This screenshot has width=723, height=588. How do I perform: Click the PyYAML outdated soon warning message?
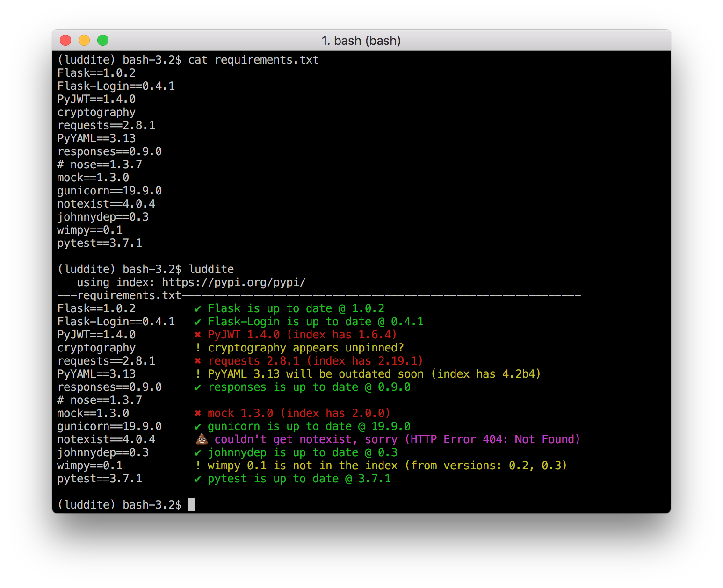point(374,374)
